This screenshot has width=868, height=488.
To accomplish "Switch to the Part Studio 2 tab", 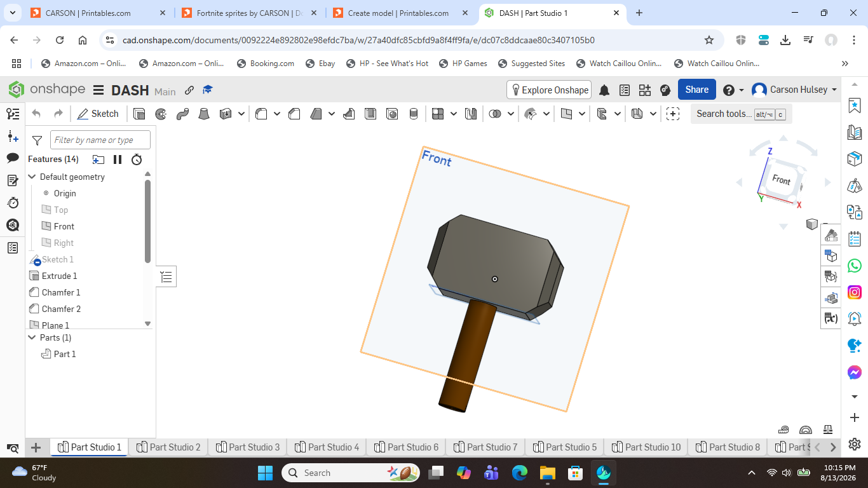I will click(168, 447).
